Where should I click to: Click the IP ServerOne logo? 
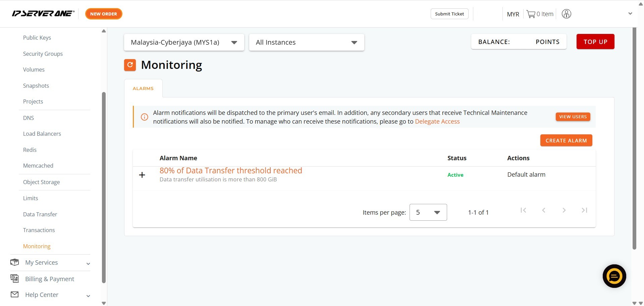tap(43, 14)
